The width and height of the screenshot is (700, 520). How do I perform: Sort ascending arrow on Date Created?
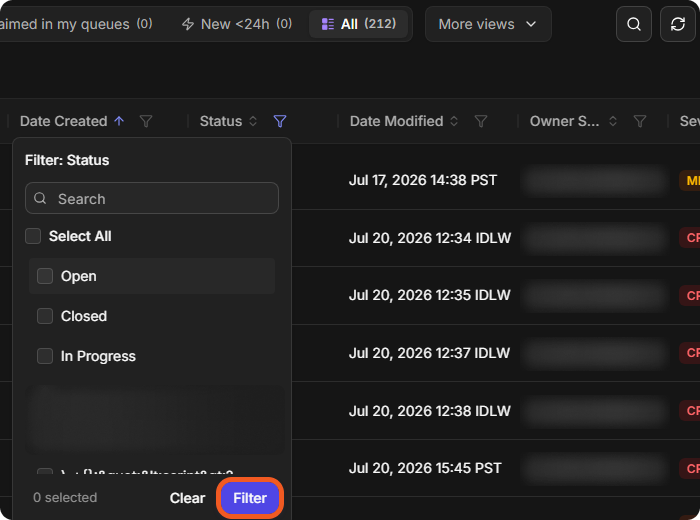[x=119, y=121]
